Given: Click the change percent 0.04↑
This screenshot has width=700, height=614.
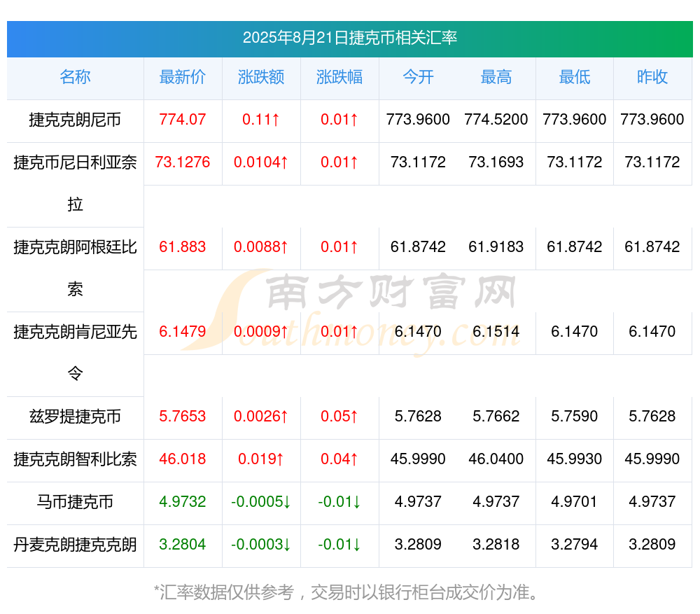Looking at the screenshot, I should (x=339, y=459).
